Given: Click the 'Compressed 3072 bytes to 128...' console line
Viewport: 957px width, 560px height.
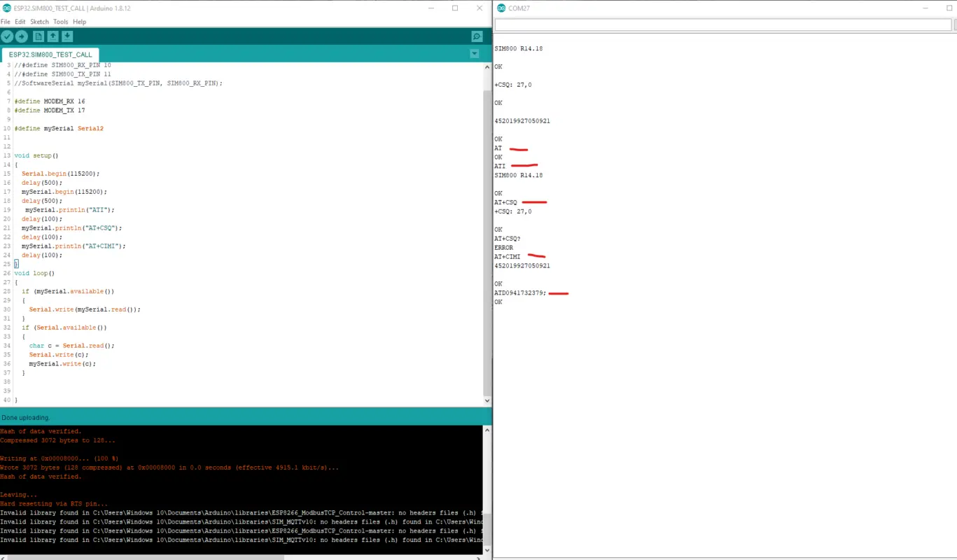Looking at the screenshot, I should (58, 440).
